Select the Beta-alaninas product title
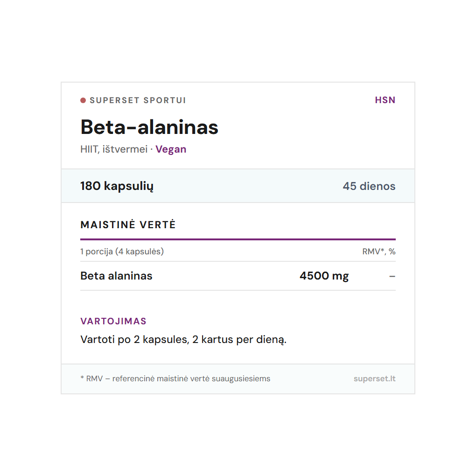 pyautogui.click(x=149, y=127)
